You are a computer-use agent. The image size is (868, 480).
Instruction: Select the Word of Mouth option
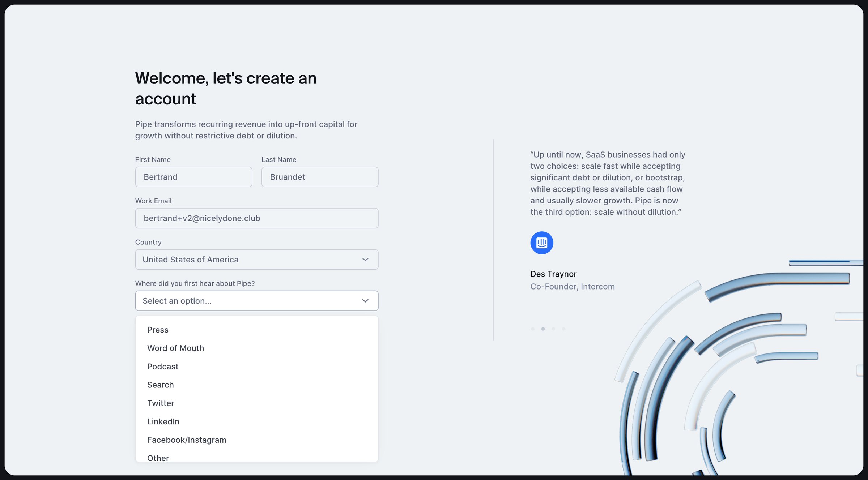coord(257,348)
